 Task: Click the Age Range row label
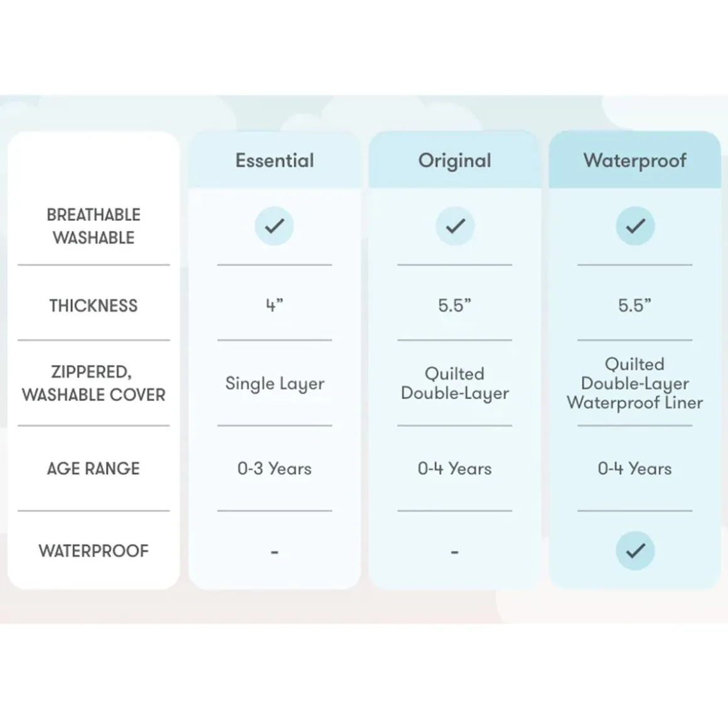pos(94,468)
